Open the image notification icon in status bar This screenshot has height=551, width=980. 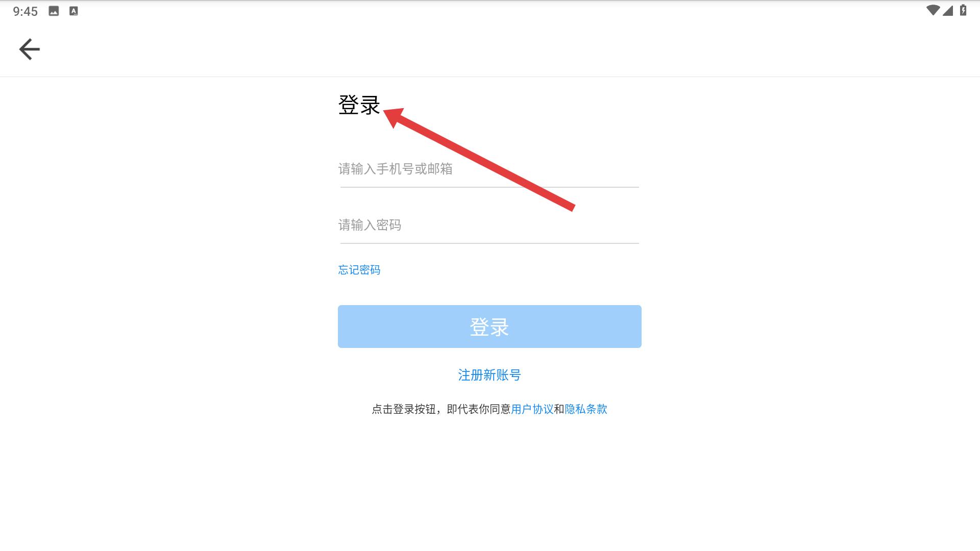click(54, 11)
